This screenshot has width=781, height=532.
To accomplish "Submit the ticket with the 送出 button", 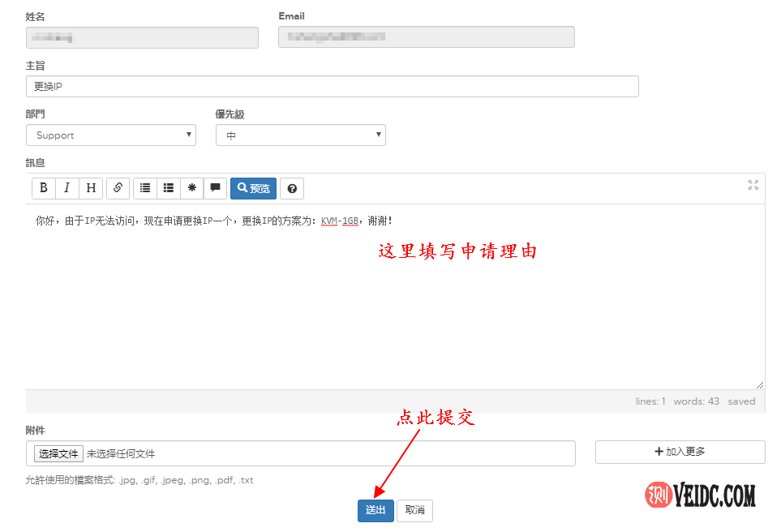I will [375, 510].
